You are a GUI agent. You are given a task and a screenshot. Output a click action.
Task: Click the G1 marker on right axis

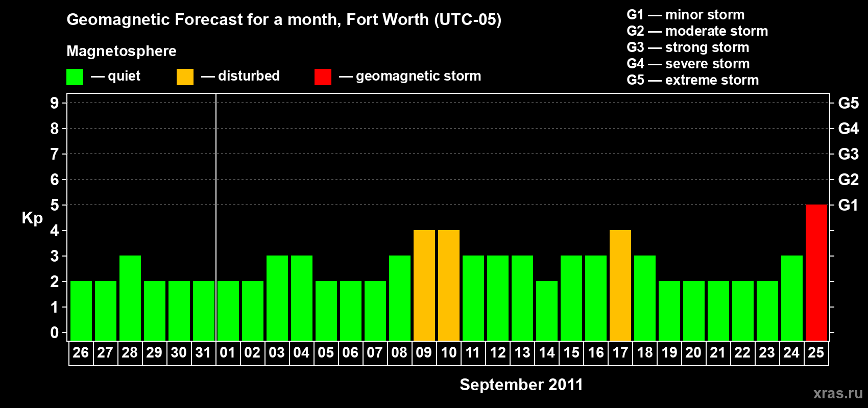coord(848,205)
